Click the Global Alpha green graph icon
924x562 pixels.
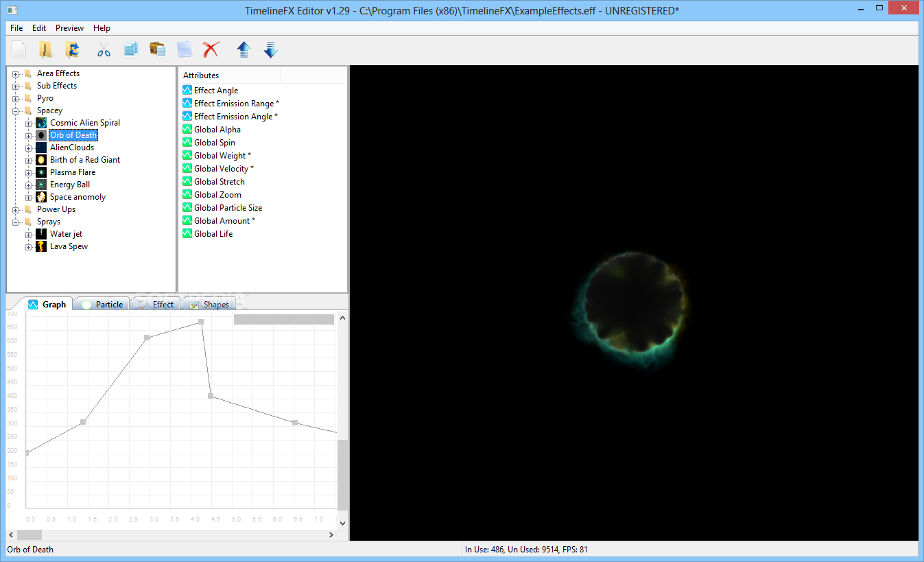[x=187, y=129]
